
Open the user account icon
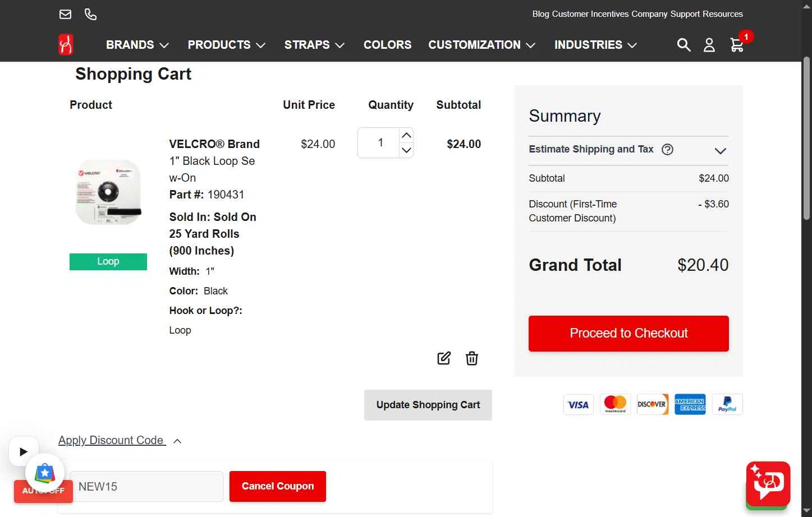pyautogui.click(x=709, y=45)
